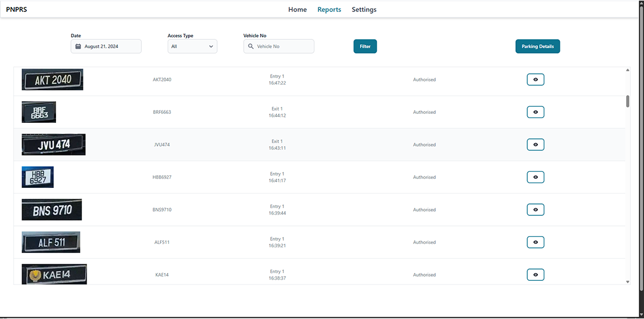Open eye icon for BRF6663 record

coord(535,112)
